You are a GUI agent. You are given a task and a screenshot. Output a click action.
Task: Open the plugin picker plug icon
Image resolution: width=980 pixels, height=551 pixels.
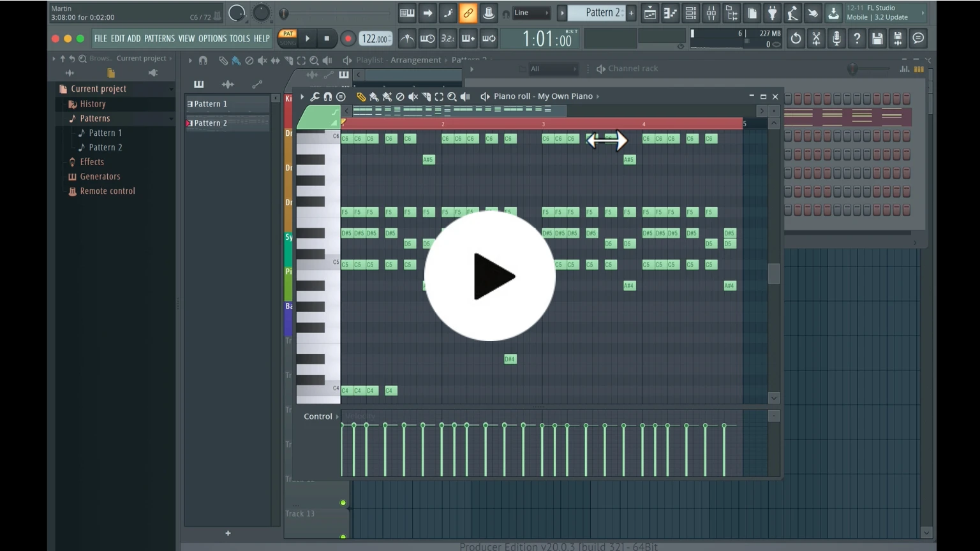coord(772,13)
